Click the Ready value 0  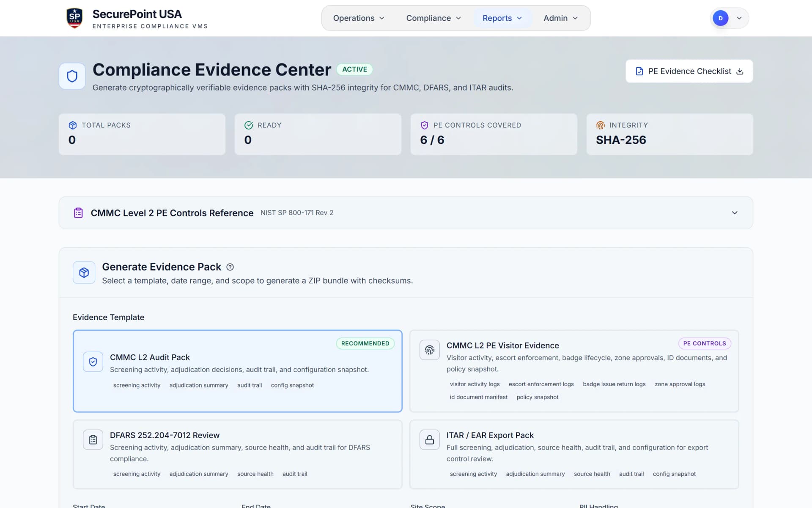tap(248, 140)
